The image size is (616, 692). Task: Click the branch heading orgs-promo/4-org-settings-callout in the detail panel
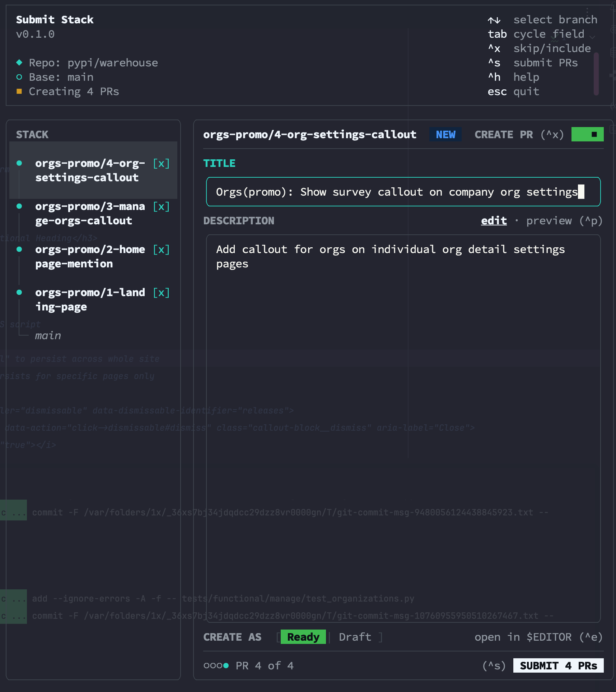(310, 134)
